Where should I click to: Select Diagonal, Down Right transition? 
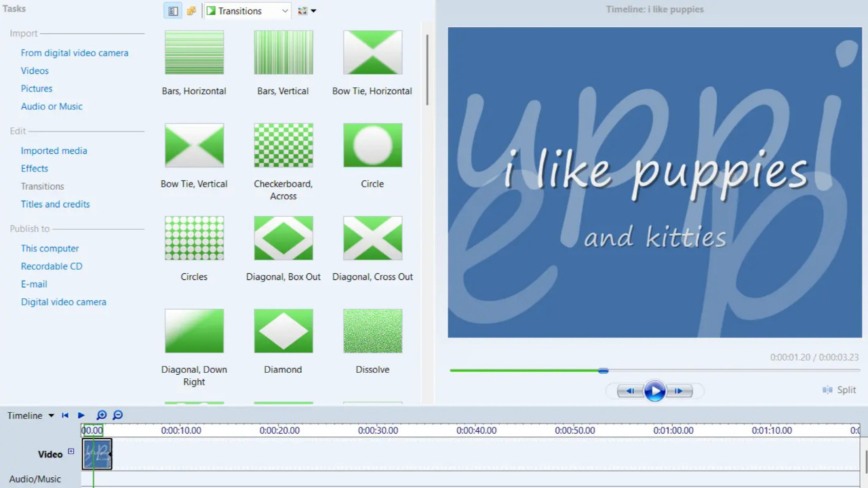(194, 331)
